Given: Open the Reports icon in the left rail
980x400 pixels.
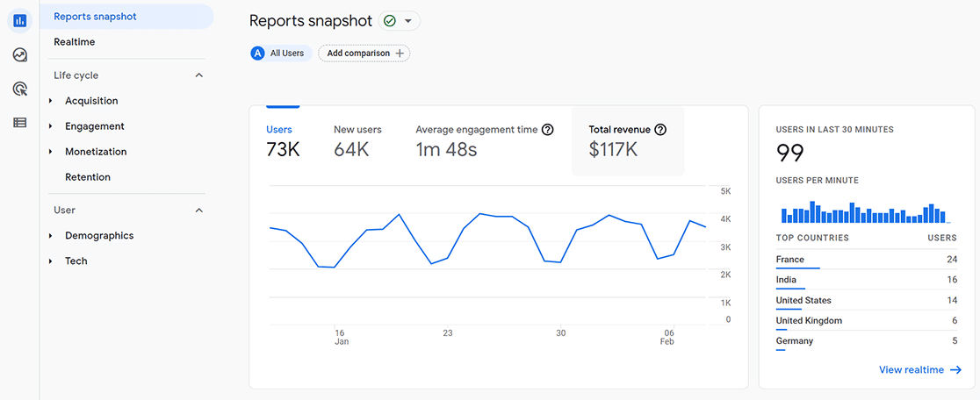Looking at the screenshot, I should [20, 21].
